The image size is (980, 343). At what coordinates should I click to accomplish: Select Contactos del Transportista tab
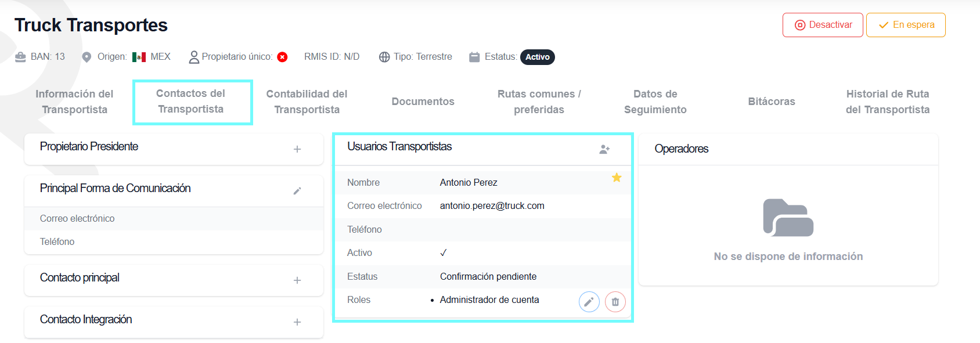(x=191, y=102)
